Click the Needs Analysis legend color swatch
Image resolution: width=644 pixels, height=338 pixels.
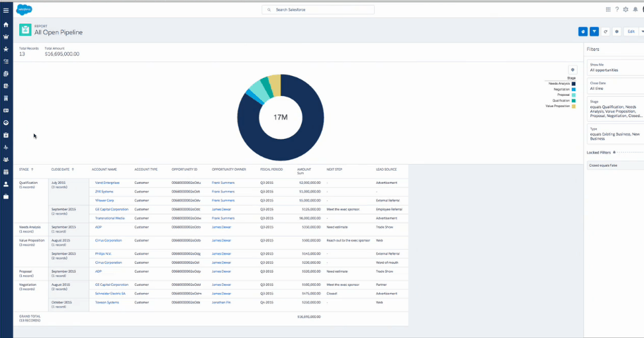point(573,83)
